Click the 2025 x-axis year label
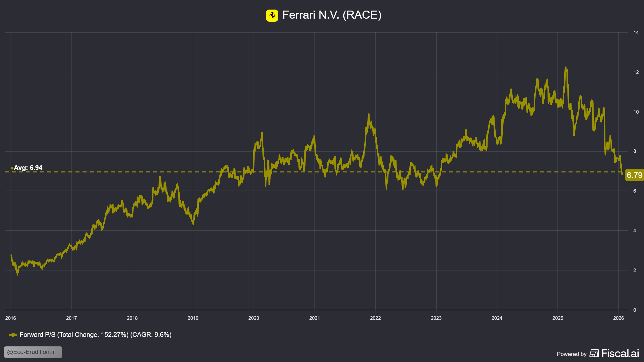This screenshot has height=362, width=644. tap(557, 318)
